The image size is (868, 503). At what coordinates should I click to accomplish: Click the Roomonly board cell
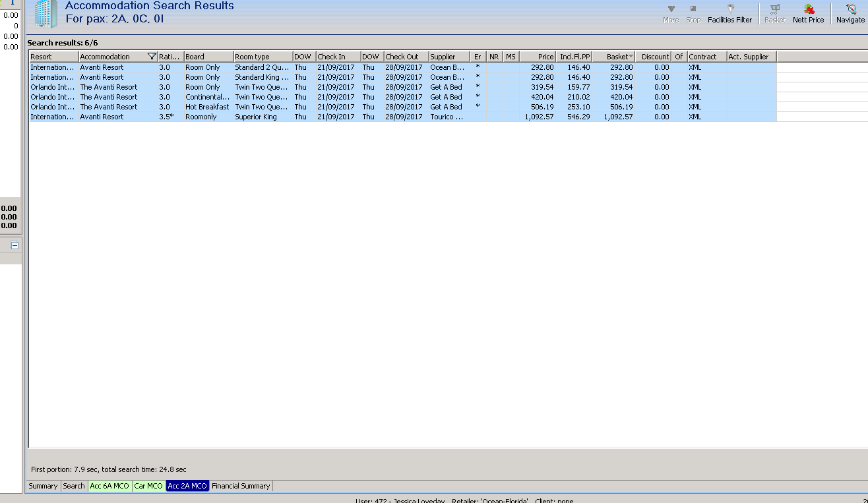209,117
